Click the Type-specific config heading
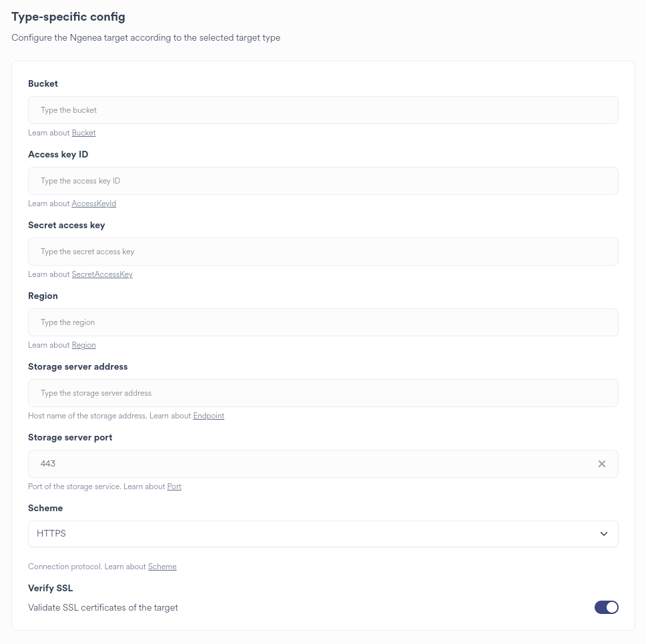646x644 pixels. point(68,17)
